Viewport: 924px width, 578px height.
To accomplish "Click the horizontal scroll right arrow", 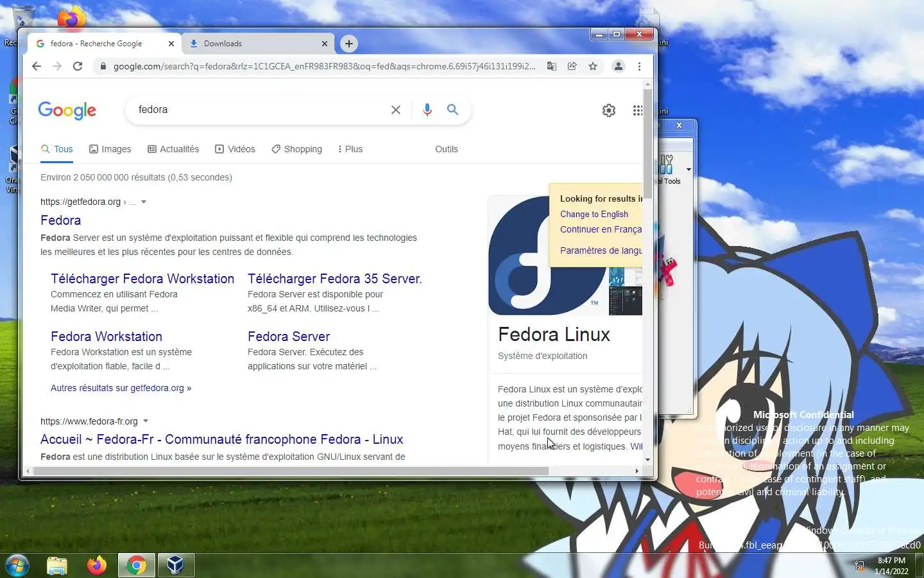I will click(x=637, y=471).
